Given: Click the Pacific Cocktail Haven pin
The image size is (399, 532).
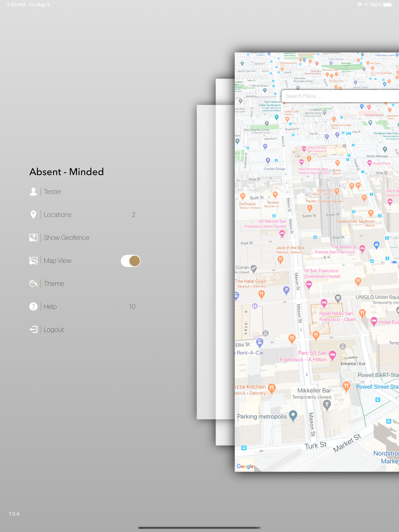Looking at the screenshot, I should coord(310,209).
